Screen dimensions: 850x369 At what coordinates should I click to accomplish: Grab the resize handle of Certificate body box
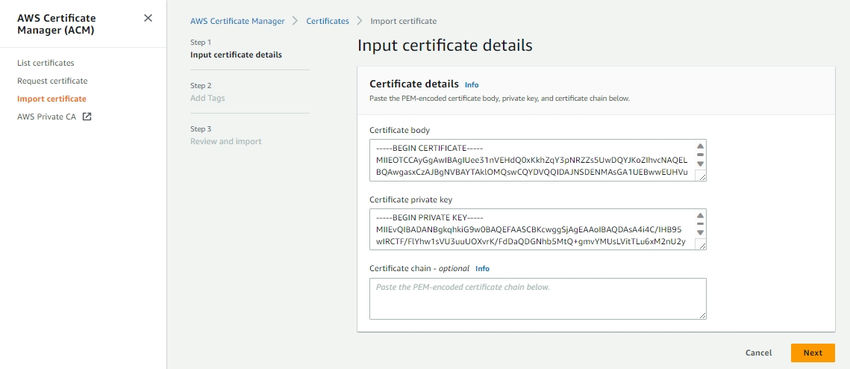(x=703, y=177)
